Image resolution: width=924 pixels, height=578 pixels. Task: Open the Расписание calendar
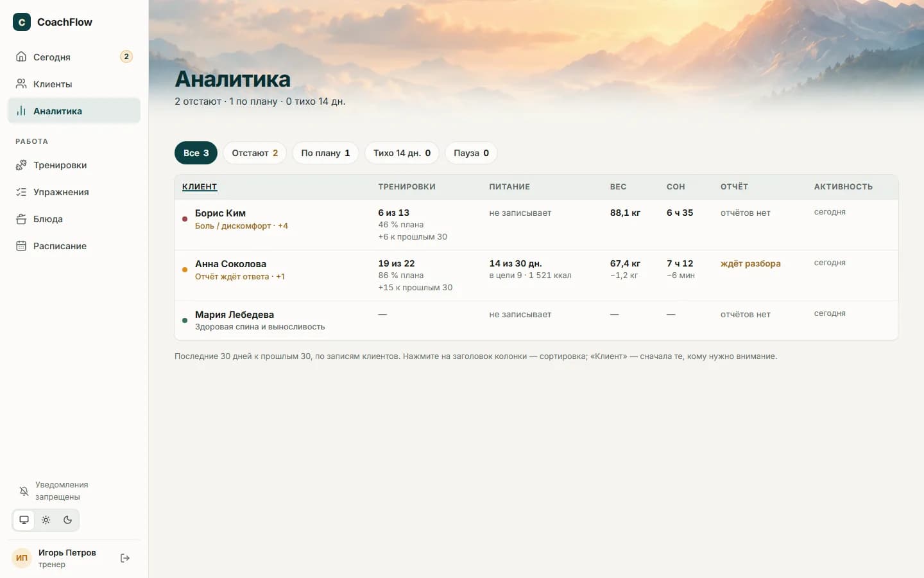(74, 246)
